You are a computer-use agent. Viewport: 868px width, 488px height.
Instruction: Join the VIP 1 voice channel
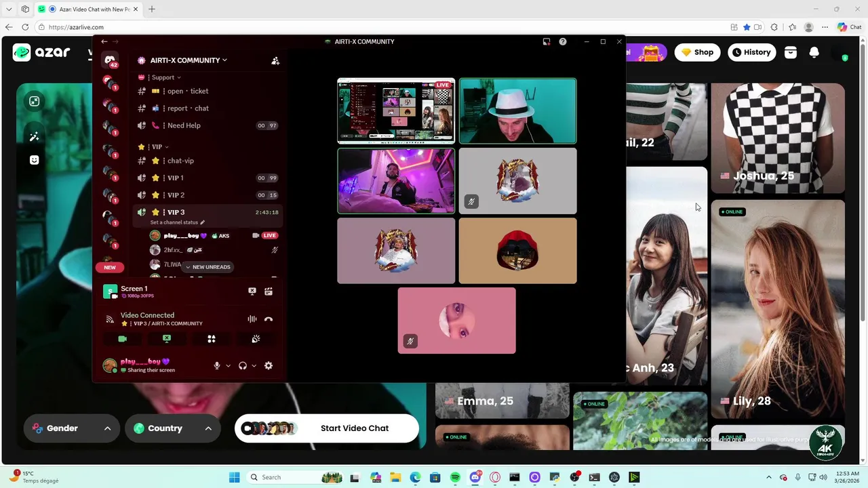pos(208,178)
